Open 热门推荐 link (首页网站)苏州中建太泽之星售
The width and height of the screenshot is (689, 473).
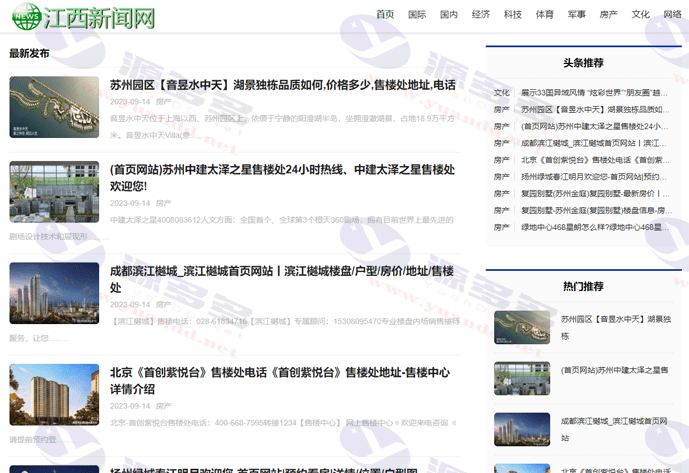614,370
